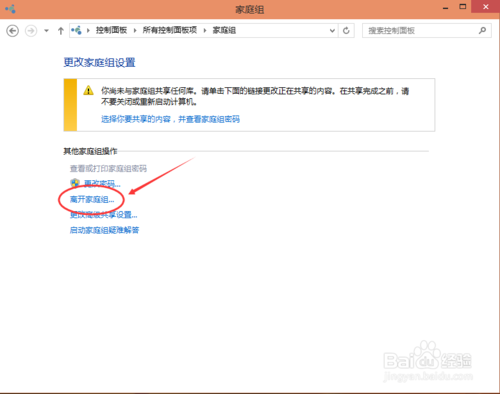Click 离开家庭组 link

pos(92,199)
